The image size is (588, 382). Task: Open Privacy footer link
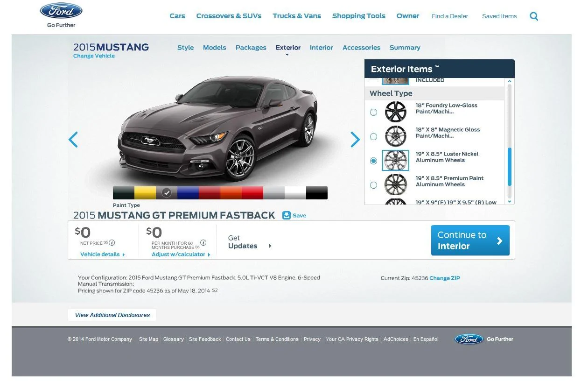pyautogui.click(x=312, y=340)
